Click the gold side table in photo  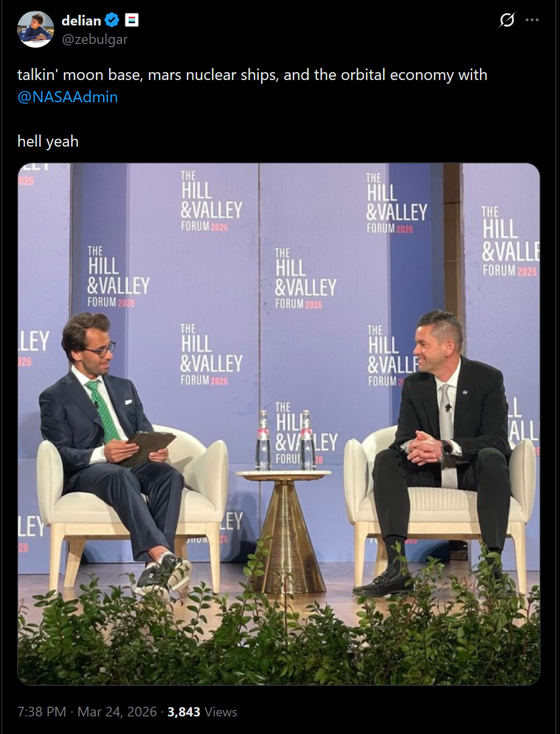[x=284, y=532]
